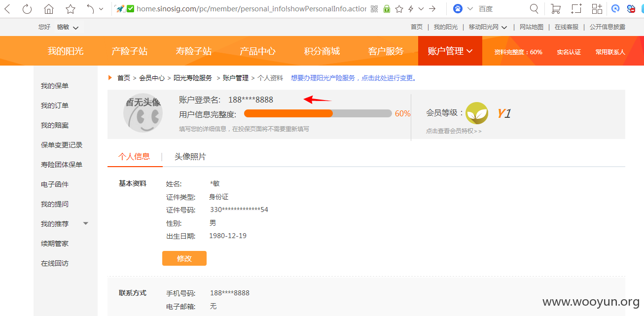Open 实名认证 in nav bar
Screen dimensions: 644x316
pos(569,52)
